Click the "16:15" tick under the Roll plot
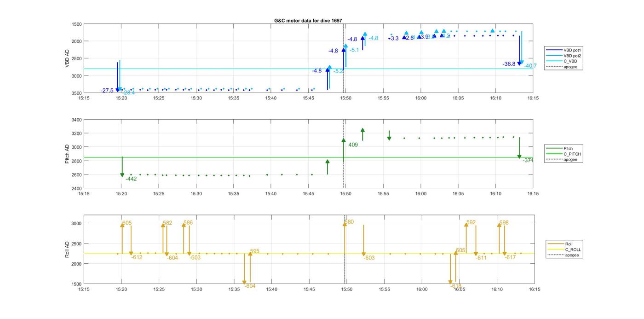This screenshot has width=644, height=319. 534,290
